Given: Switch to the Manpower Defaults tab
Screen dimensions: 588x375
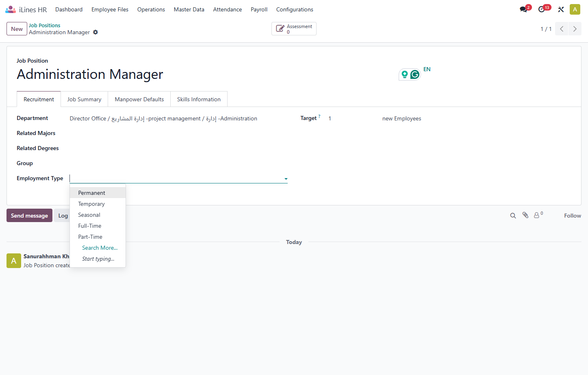Looking at the screenshot, I should click(x=139, y=99).
